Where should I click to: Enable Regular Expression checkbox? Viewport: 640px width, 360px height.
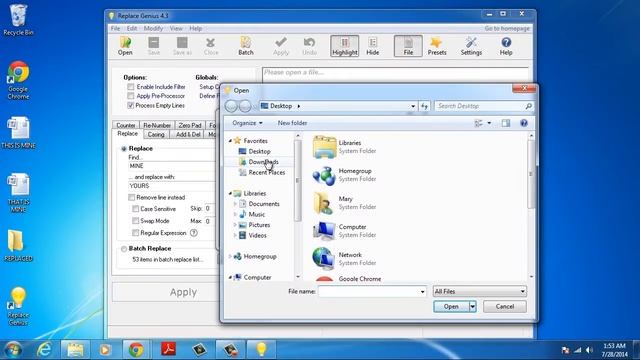136,233
